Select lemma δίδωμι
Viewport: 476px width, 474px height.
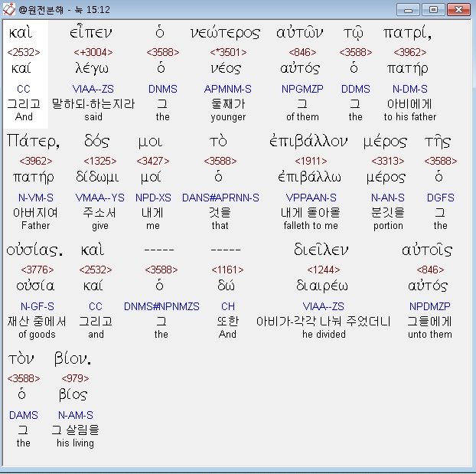click(97, 177)
